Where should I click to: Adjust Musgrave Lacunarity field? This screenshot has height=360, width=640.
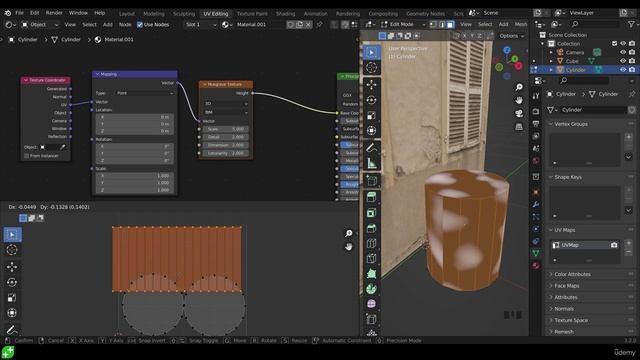coord(226,153)
